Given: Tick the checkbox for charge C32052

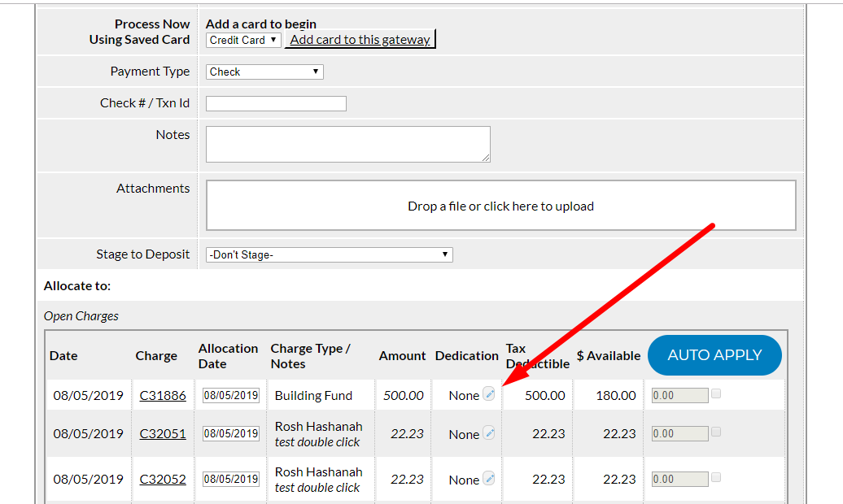Looking at the screenshot, I should (716, 477).
